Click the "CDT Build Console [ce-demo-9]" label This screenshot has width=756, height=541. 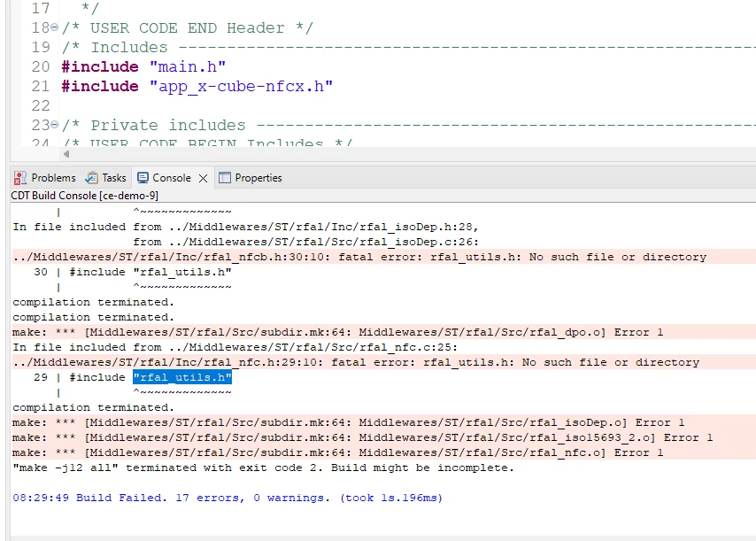tap(84, 196)
